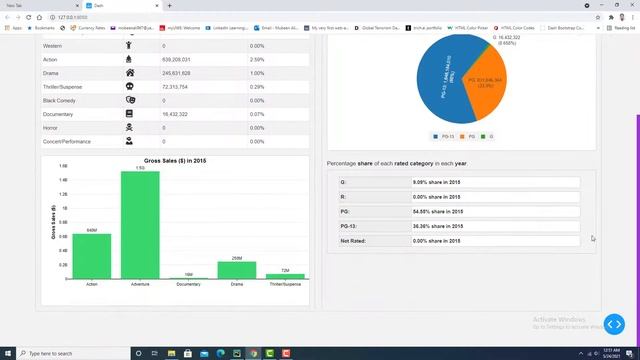Click the Action genre icon
640x360 pixels.
pyautogui.click(x=129, y=59)
